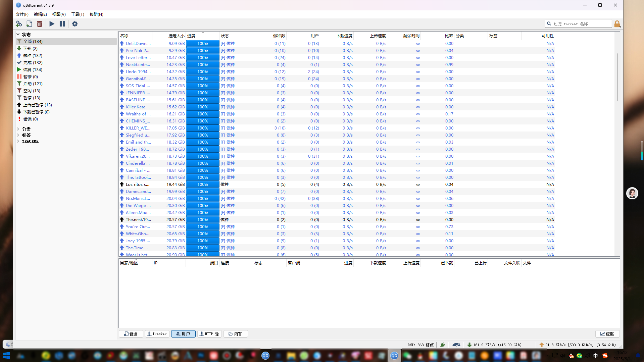
Task: Expand the 标签 section
Action: pyautogui.click(x=18, y=135)
